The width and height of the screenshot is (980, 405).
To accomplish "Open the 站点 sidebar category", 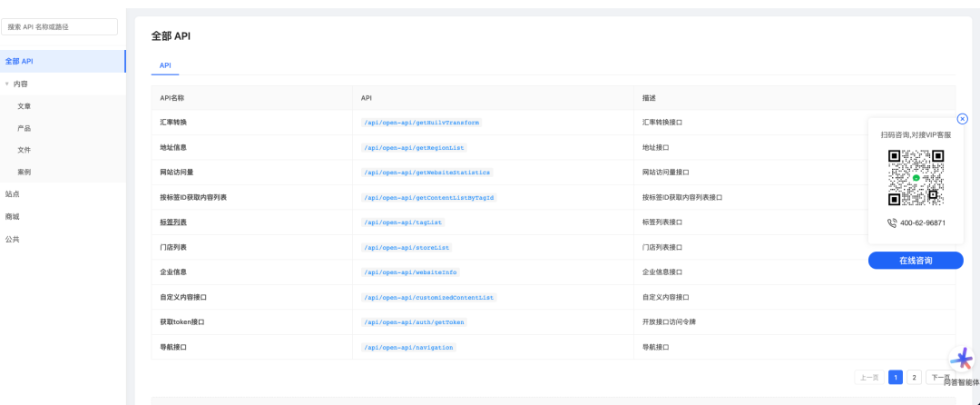I will click(x=13, y=193).
